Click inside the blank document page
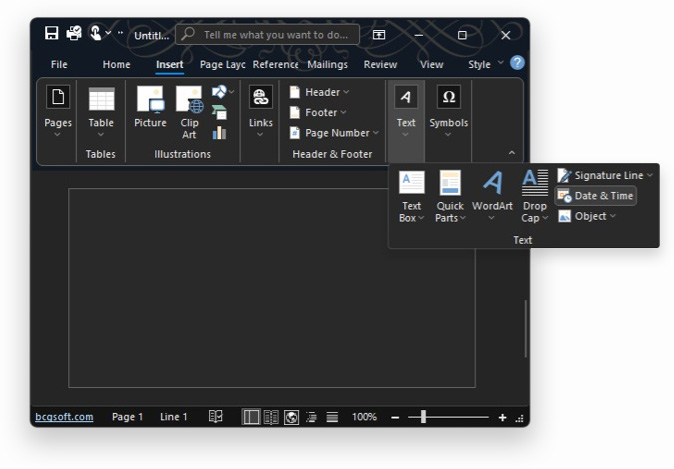The width and height of the screenshot is (674, 469). coord(272,288)
